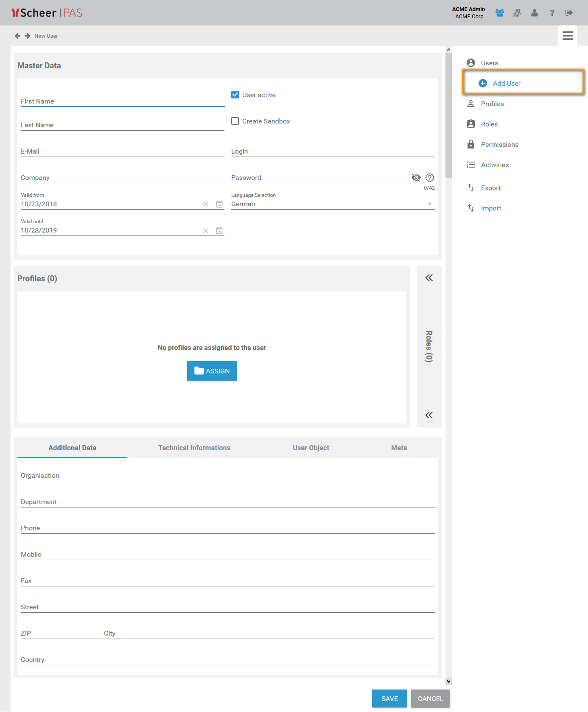Open Permissions in the sidebar
Viewport: 588px width, 712px height.
click(499, 145)
